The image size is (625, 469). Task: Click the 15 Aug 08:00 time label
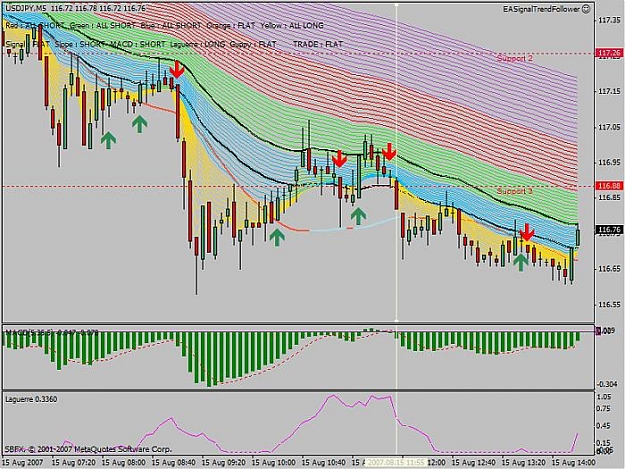(124, 463)
